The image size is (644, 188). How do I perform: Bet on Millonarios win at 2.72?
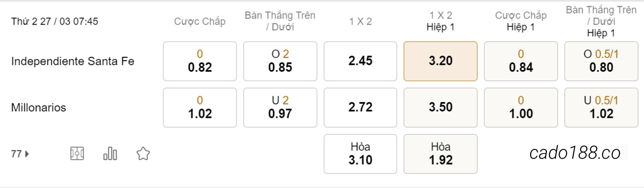(360, 108)
